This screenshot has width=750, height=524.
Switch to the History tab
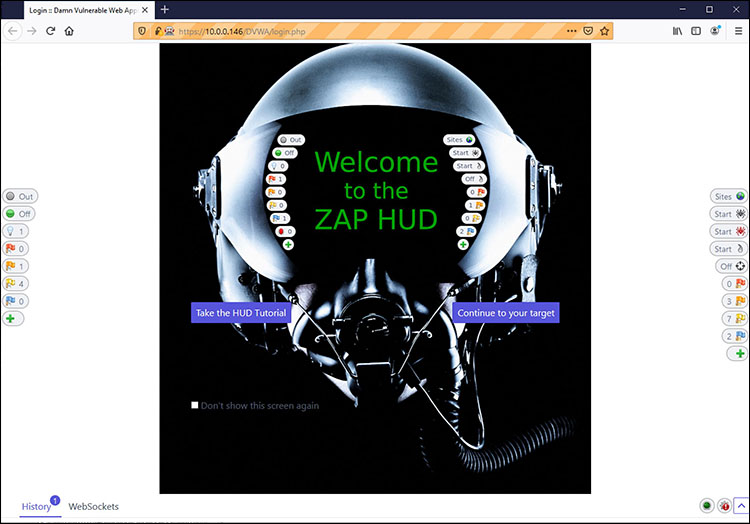(36, 507)
